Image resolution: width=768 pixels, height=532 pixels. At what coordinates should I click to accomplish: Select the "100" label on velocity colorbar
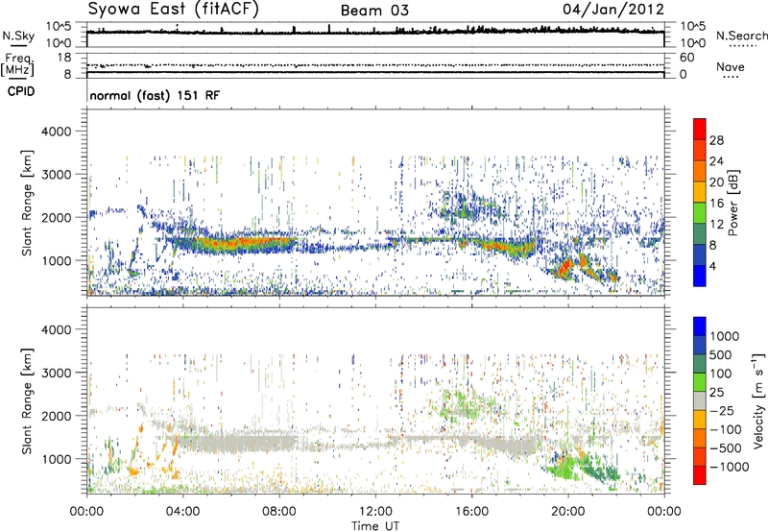[719, 374]
